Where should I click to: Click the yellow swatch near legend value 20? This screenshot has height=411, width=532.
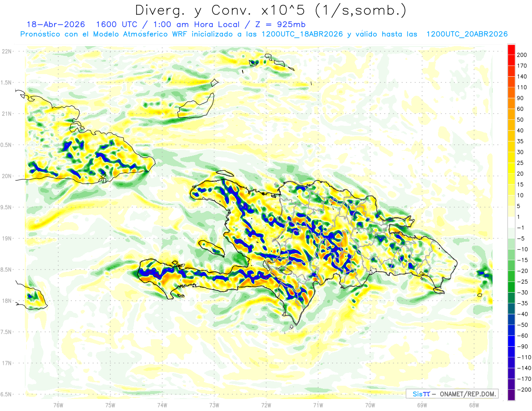[x=511, y=168]
